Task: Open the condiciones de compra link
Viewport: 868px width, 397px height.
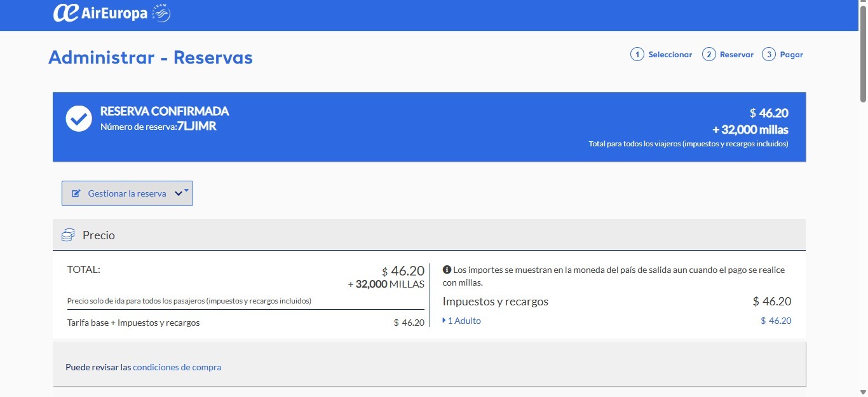Action: pyautogui.click(x=177, y=367)
